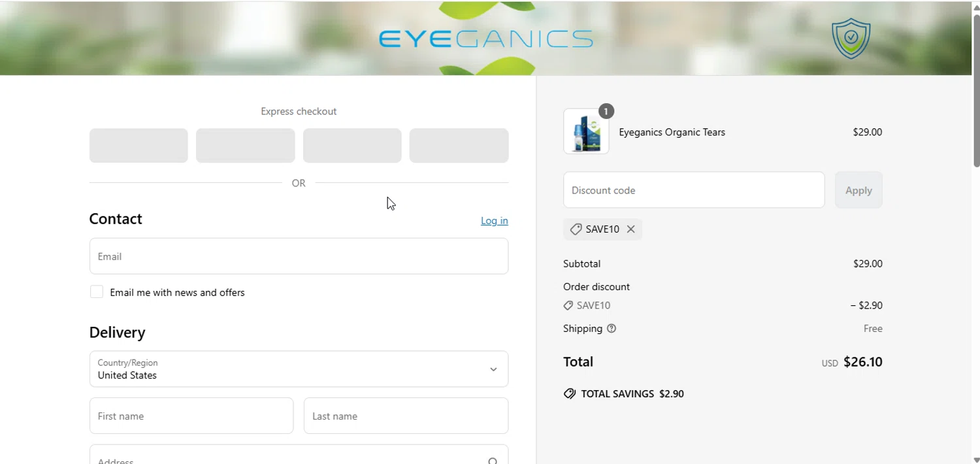Click the Total Savings tag icon
Screen dimensions: 980x464
coord(570,394)
